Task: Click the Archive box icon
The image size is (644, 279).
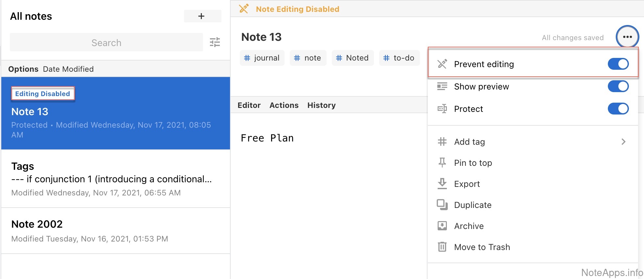Action: 442,226
